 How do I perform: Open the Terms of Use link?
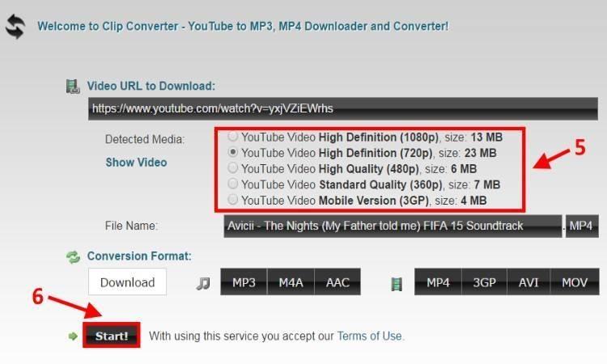369,336
